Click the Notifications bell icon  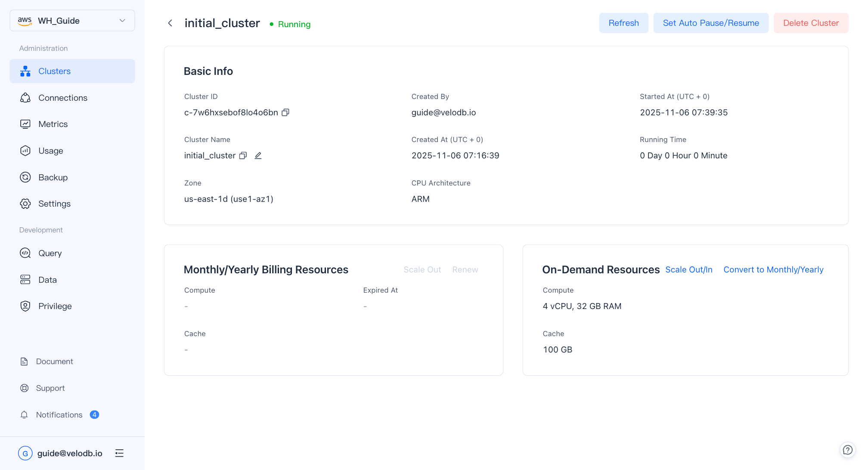coord(25,414)
